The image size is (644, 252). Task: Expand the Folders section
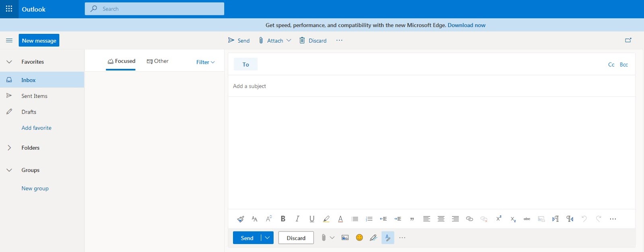tap(9, 148)
